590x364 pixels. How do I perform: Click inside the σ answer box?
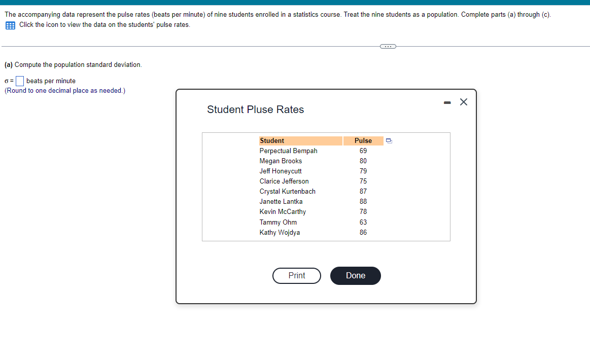coord(19,81)
